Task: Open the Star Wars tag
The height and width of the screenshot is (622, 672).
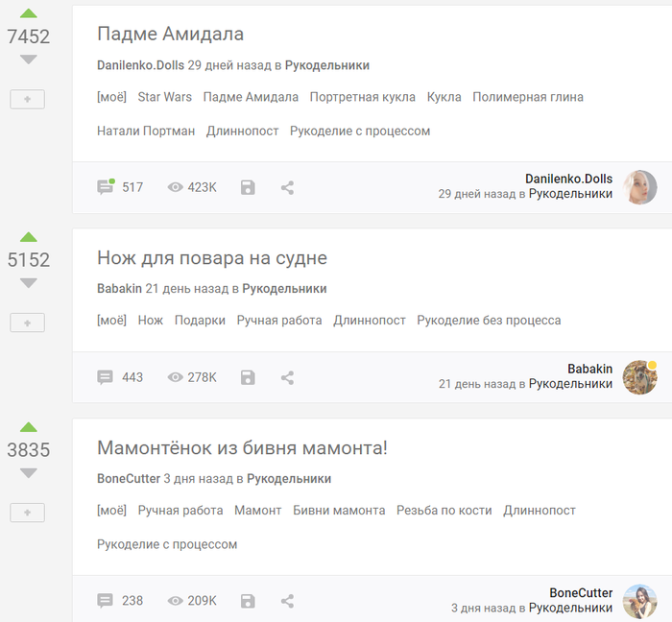Action: (x=164, y=97)
